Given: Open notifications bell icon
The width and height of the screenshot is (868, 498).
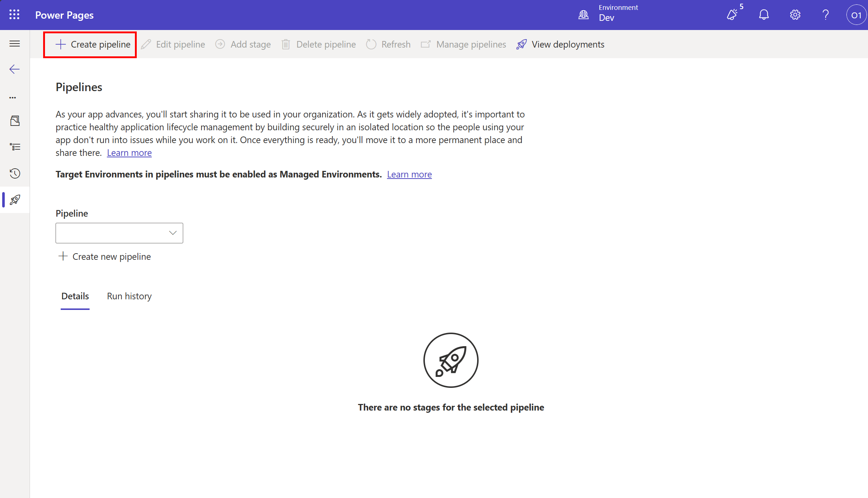Looking at the screenshot, I should (x=764, y=15).
